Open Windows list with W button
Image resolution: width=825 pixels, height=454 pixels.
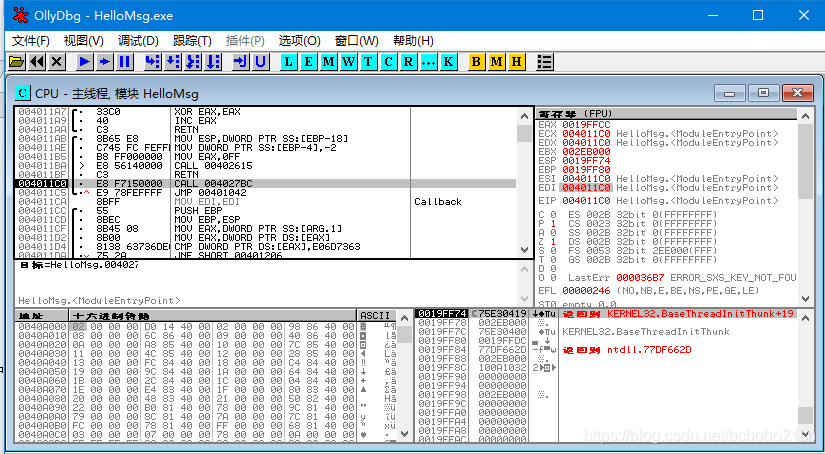[x=348, y=62]
